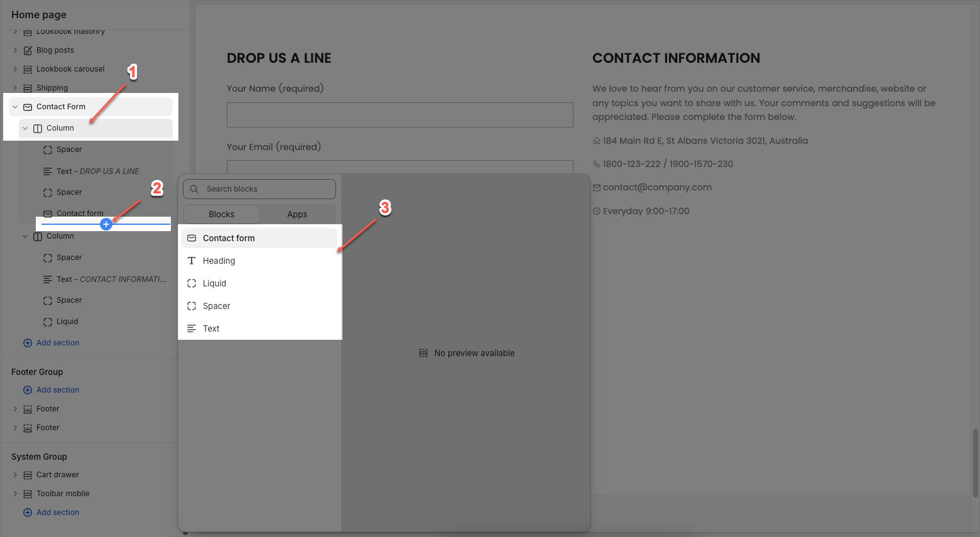Image resolution: width=980 pixels, height=537 pixels.
Task: Pick the Text block option
Action: pos(259,328)
